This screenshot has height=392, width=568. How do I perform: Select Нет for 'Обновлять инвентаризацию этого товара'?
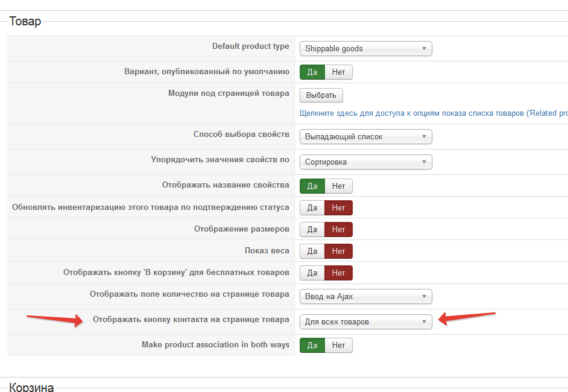(338, 207)
